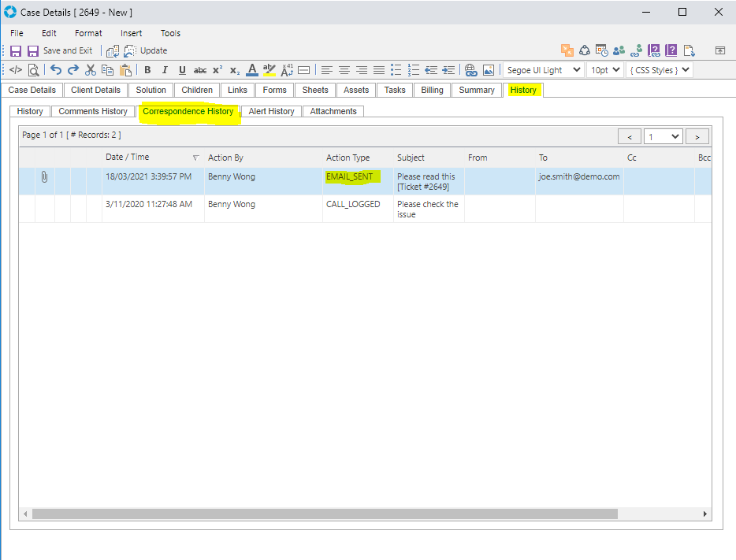Click the print preview magnifier icon

click(x=33, y=70)
